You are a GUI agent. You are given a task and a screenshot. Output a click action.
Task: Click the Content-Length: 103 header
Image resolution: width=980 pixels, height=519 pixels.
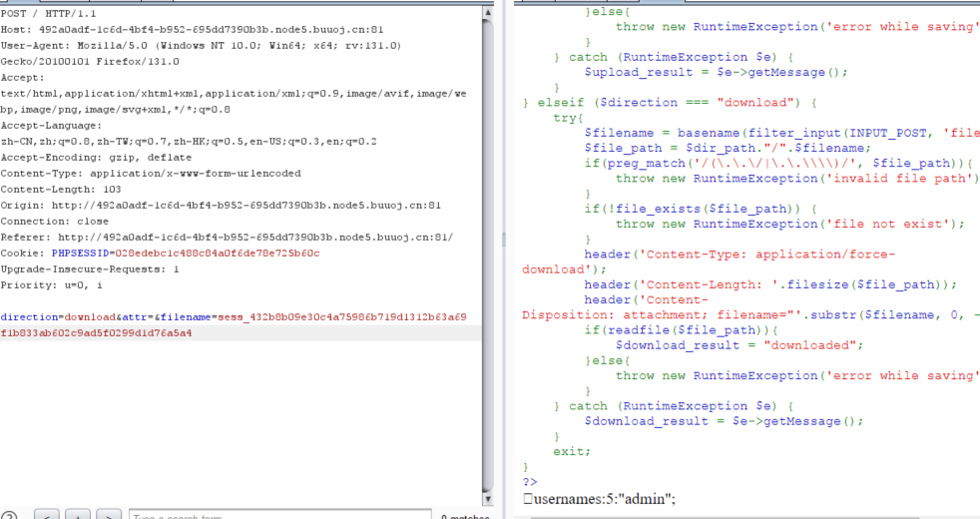tap(60, 190)
